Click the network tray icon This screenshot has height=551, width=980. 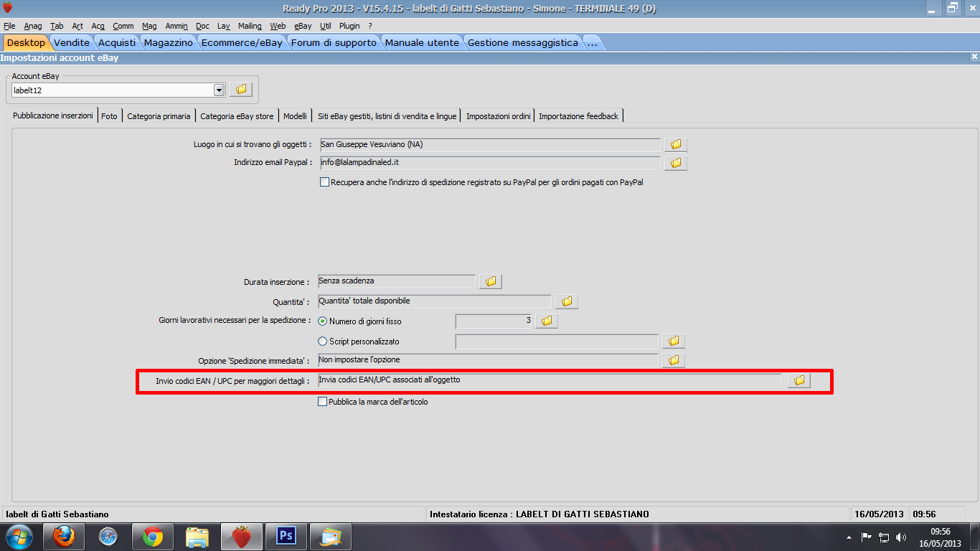884,537
